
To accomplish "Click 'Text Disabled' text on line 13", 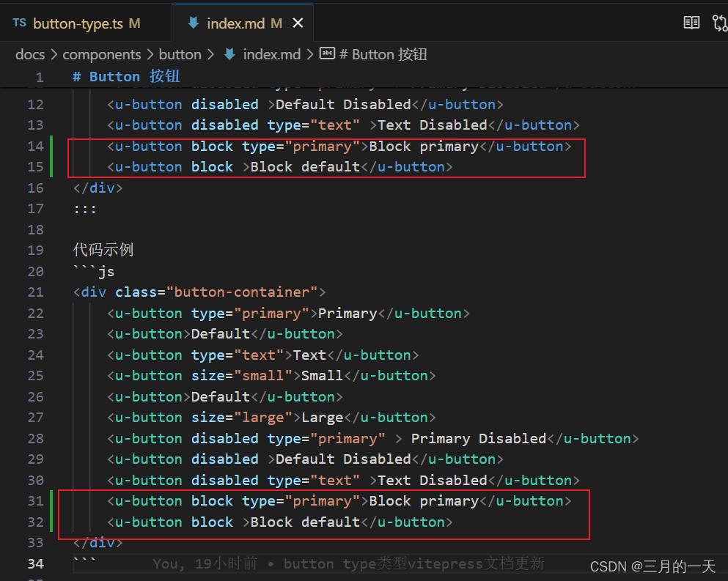I will (x=433, y=125).
